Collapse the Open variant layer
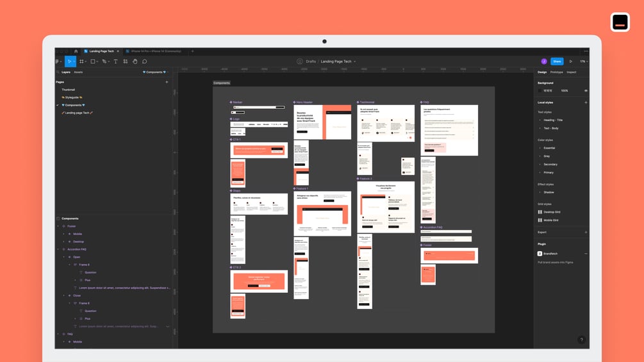Screen dimensions: 644x362 click(63, 257)
